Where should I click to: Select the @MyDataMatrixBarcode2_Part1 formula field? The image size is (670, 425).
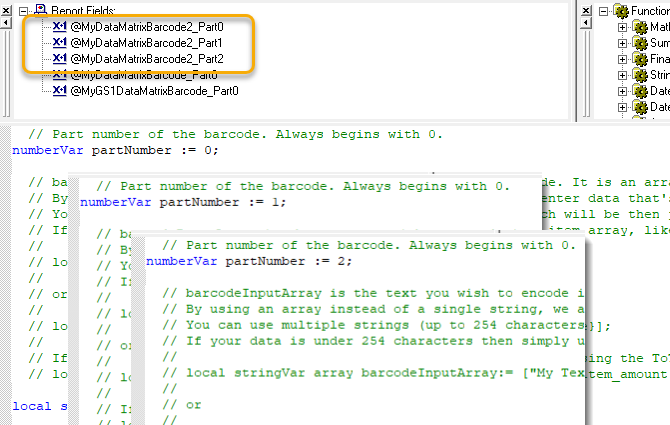147,43
